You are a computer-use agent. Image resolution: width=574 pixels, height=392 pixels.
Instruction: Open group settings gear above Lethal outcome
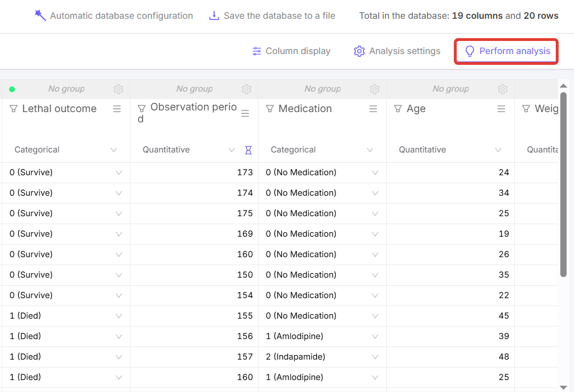(x=118, y=89)
